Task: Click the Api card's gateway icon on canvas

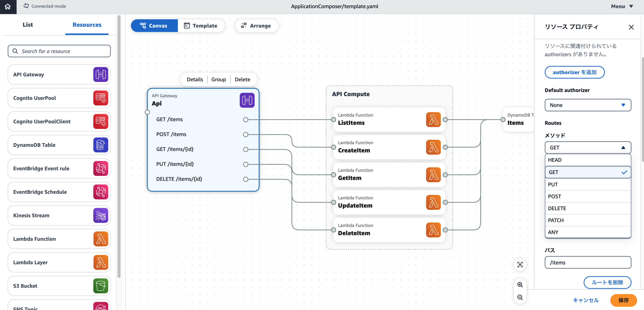Action: tap(247, 100)
